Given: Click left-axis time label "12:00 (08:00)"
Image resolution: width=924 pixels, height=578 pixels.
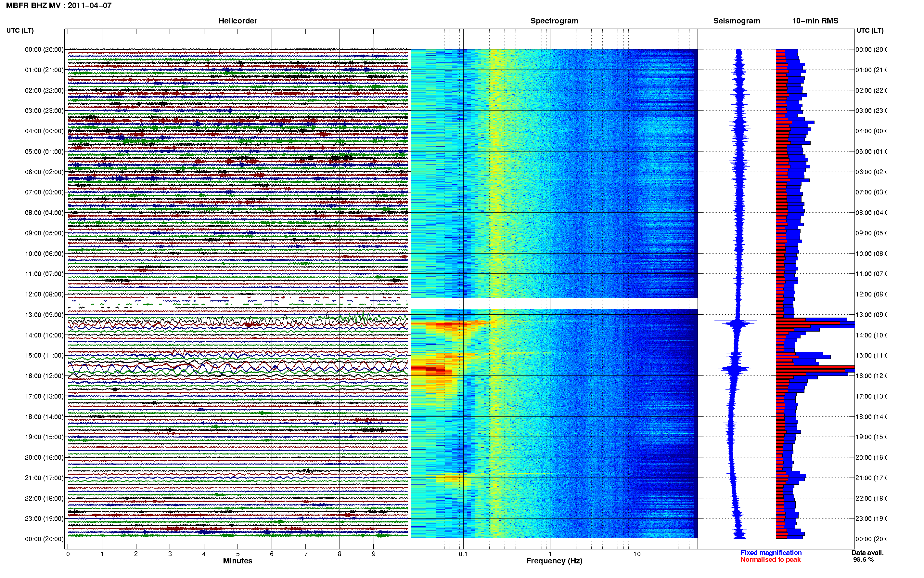Looking at the screenshot, I should tap(44, 294).
